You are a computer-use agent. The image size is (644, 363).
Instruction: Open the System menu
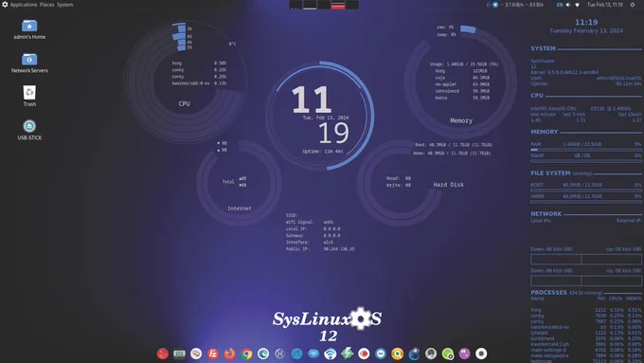pyautogui.click(x=65, y=5)
